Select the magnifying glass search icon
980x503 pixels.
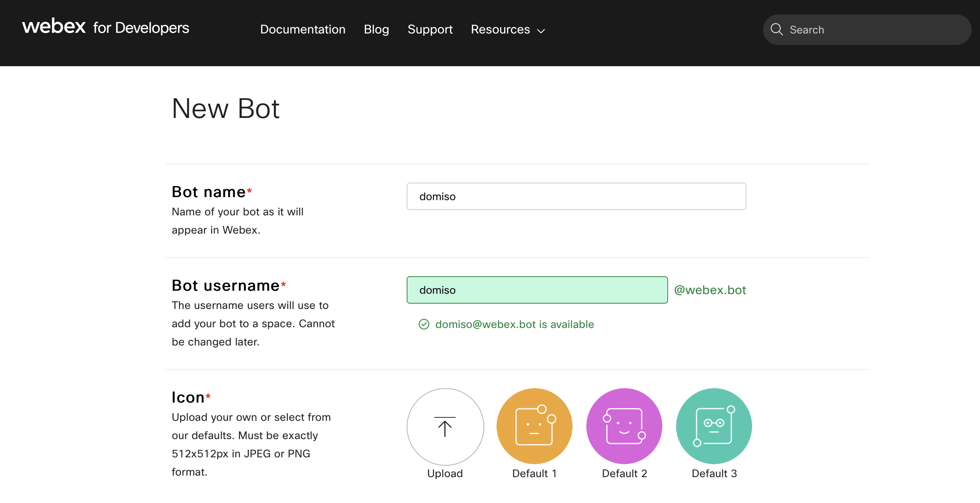pyautogui.click(x=777, y=29)
